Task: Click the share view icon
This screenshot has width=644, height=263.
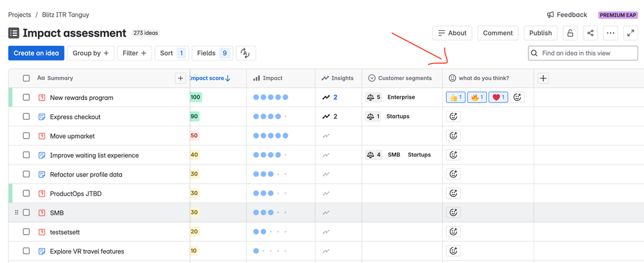Action: [x=590, y=34]
